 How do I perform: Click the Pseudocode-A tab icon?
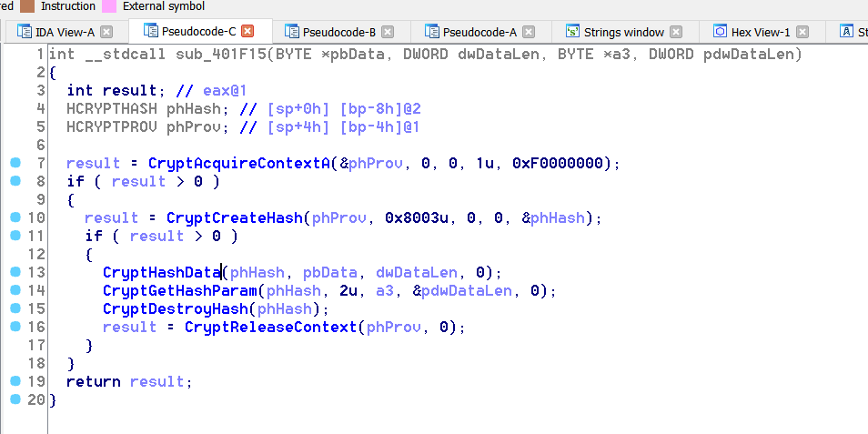[x=432, y=32]
